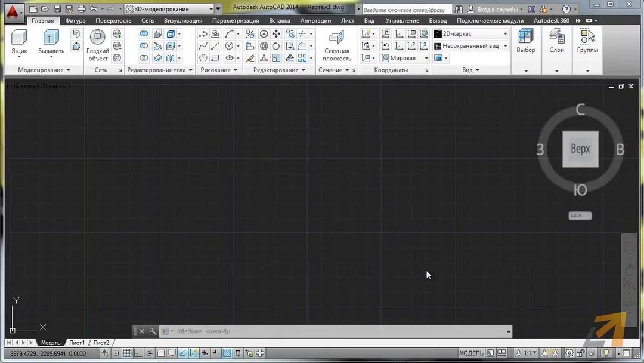Select the Circle drawing tool
Viewport: 644px width, 363px height.
[229, 46]
